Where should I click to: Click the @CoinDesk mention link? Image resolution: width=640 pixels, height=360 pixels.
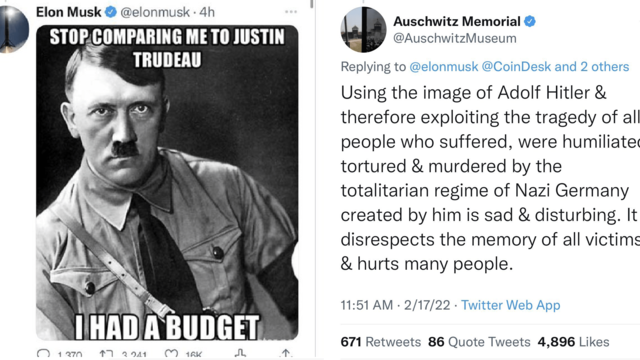pos(516,67)
